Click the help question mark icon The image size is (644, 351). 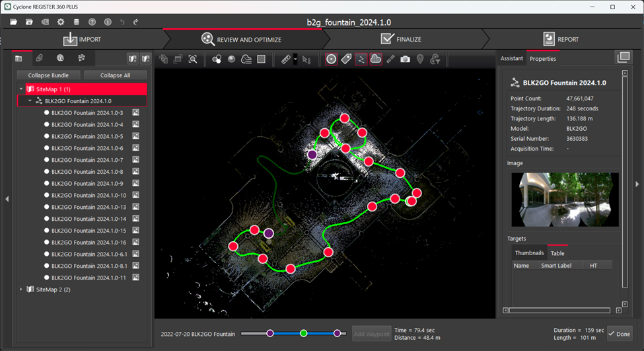92,22
